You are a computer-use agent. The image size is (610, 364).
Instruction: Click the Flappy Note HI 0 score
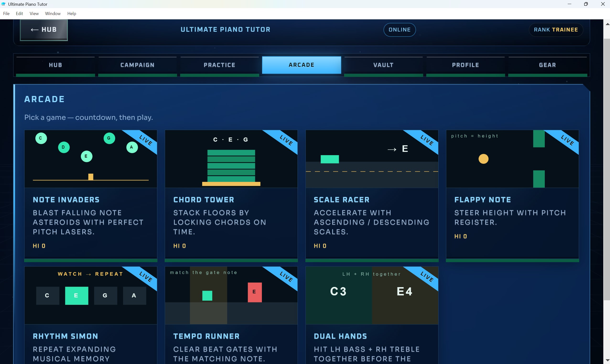(461, 236)
